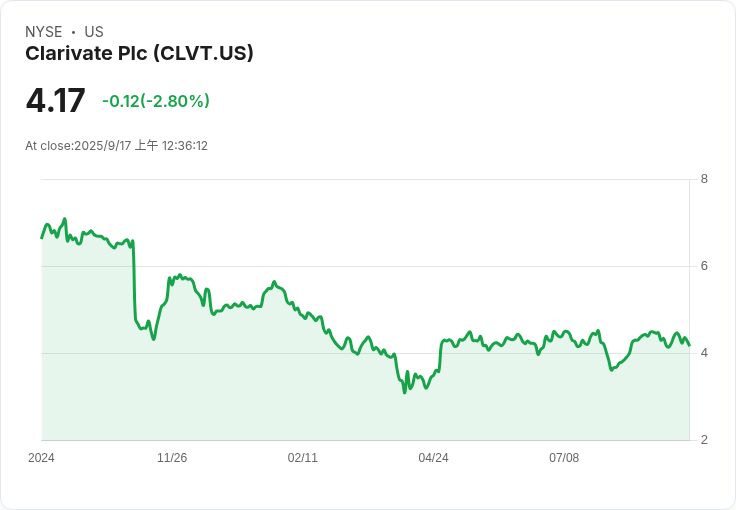Viewport: 736px width, 510px height.
Task: Click the highest peak of the price line
Action: [65, 218]
